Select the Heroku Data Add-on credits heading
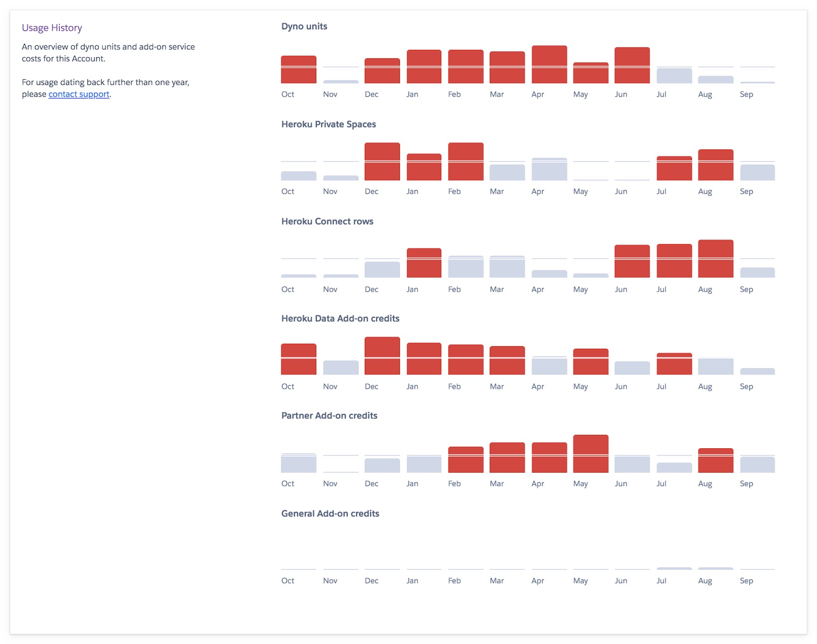The width and height of the screenshot is (817, 644). tap(341, 318)
